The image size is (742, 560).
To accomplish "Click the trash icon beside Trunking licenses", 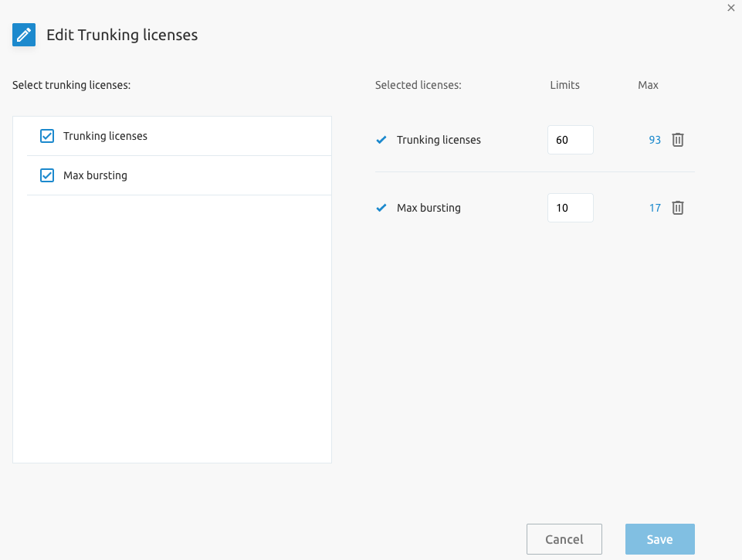I will pos(677,140).
